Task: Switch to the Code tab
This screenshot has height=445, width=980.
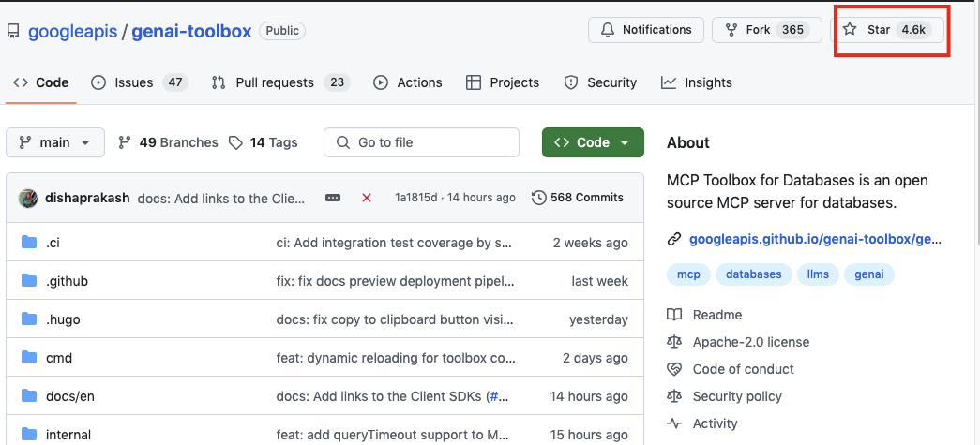Action: point(40,82)
